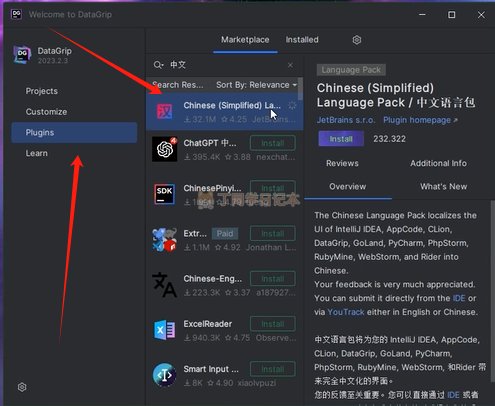Select the ChatGPT 中... plugin name
The image size is (495, 406).
tap(210, 143)
